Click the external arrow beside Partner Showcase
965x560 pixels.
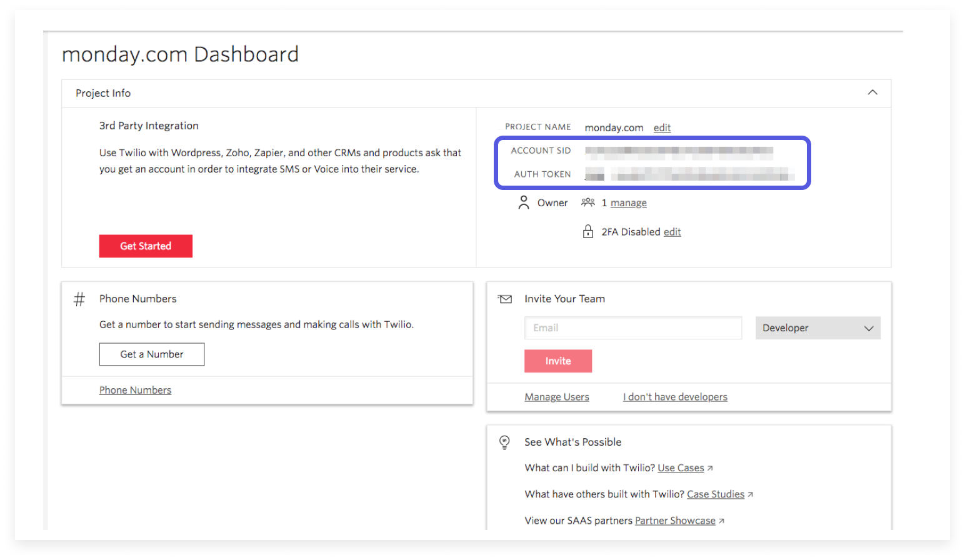point(721,521)
